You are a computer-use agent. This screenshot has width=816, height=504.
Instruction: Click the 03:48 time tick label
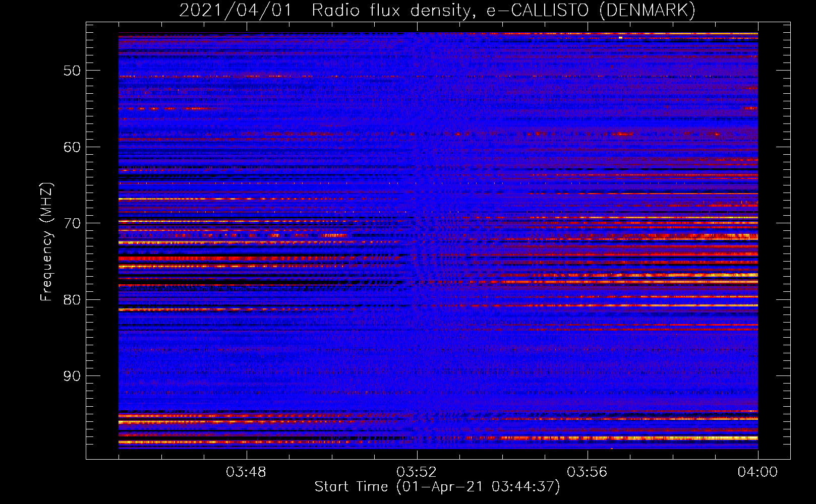pos(246,472)
